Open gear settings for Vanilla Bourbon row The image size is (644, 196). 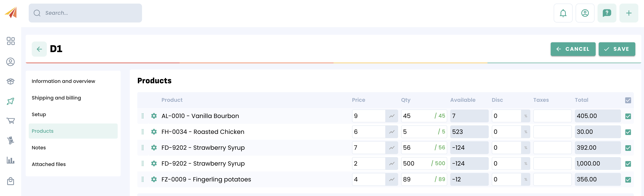pyautogui.click(x=154, y=116)
